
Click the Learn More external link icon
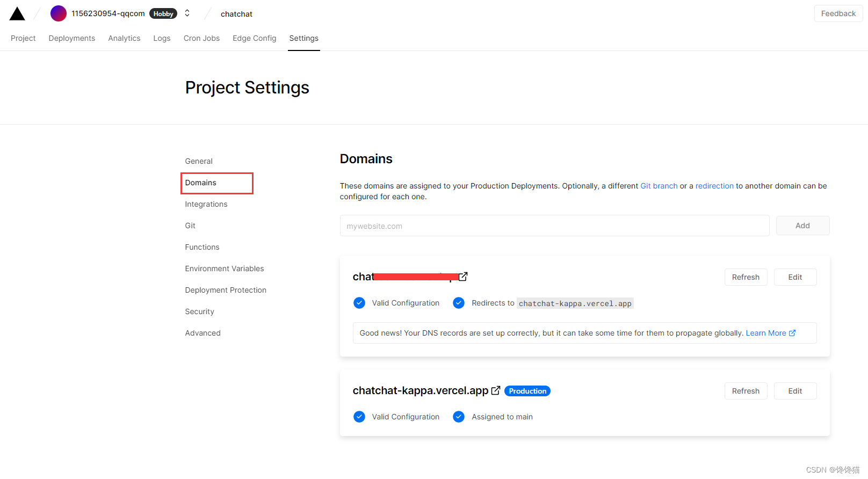pos(792,333)
